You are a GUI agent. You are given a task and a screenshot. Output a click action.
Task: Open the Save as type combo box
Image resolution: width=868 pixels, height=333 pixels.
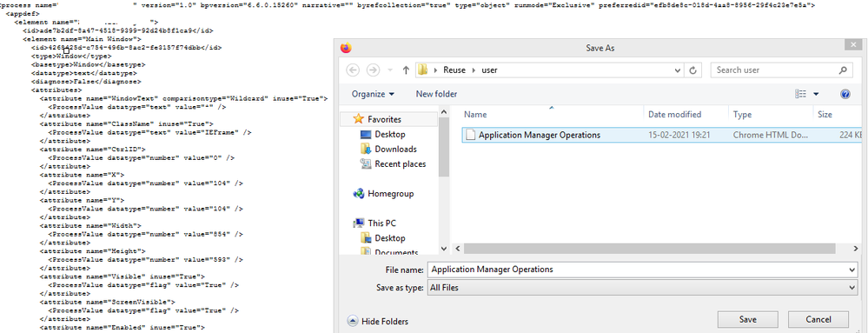click(643, 288)
